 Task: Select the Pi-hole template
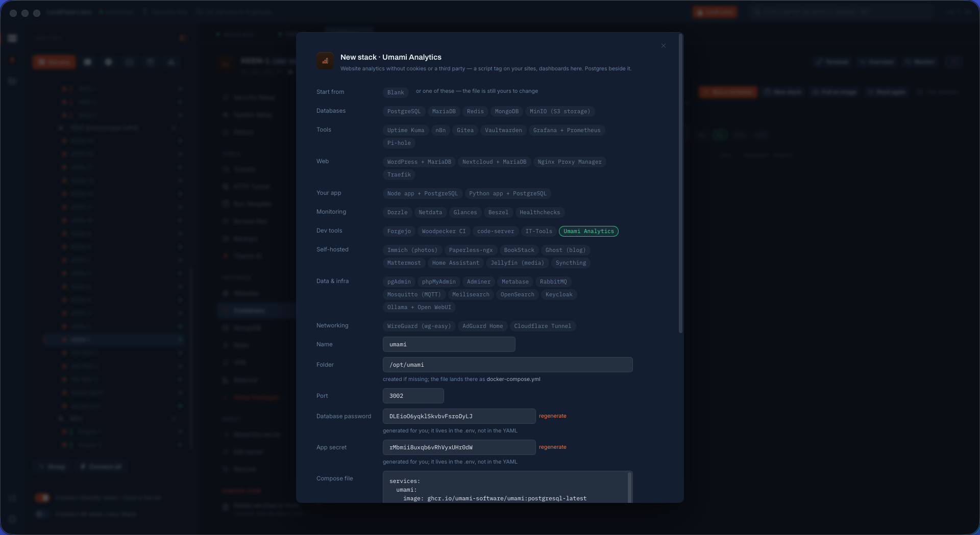[399, 143]
